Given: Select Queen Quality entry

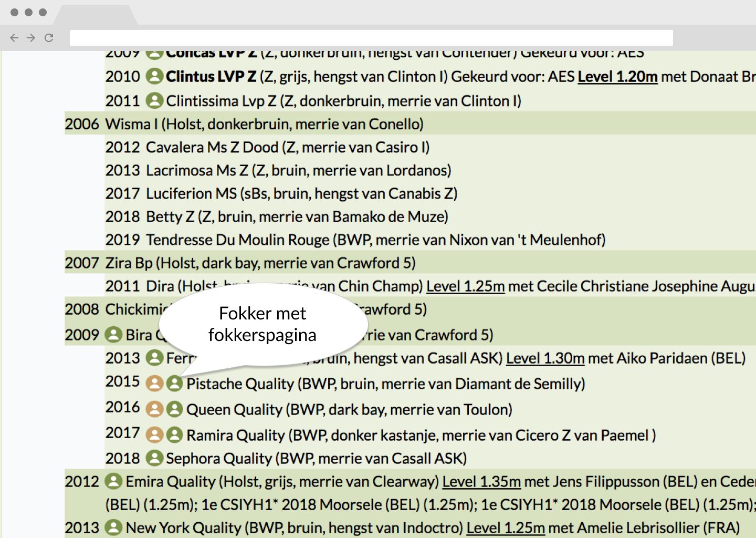Looking at the screenshot, I should pos(349,409).
